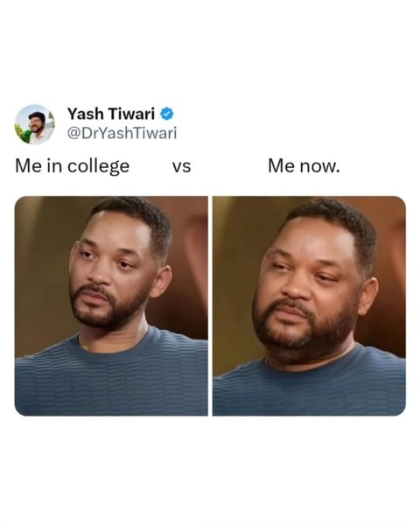The image size is (420, 525).
Task: Click the forehead in the left photo
Action: (117, 229)
